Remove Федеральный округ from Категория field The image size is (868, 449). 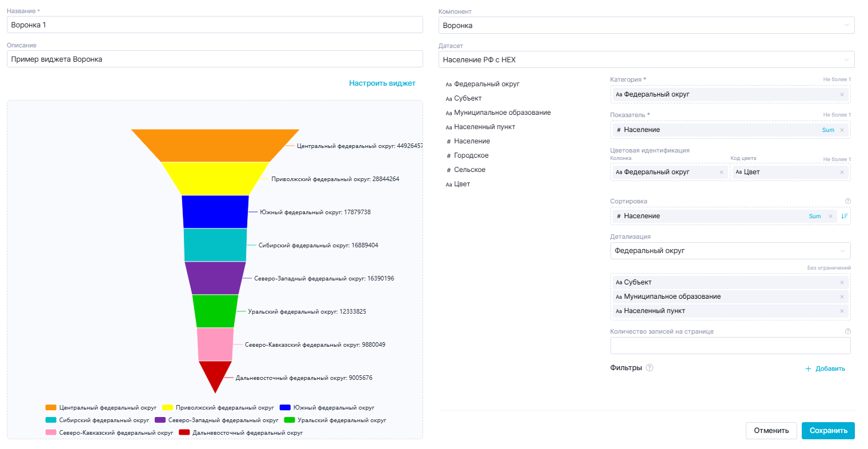(x=841, y=95)
